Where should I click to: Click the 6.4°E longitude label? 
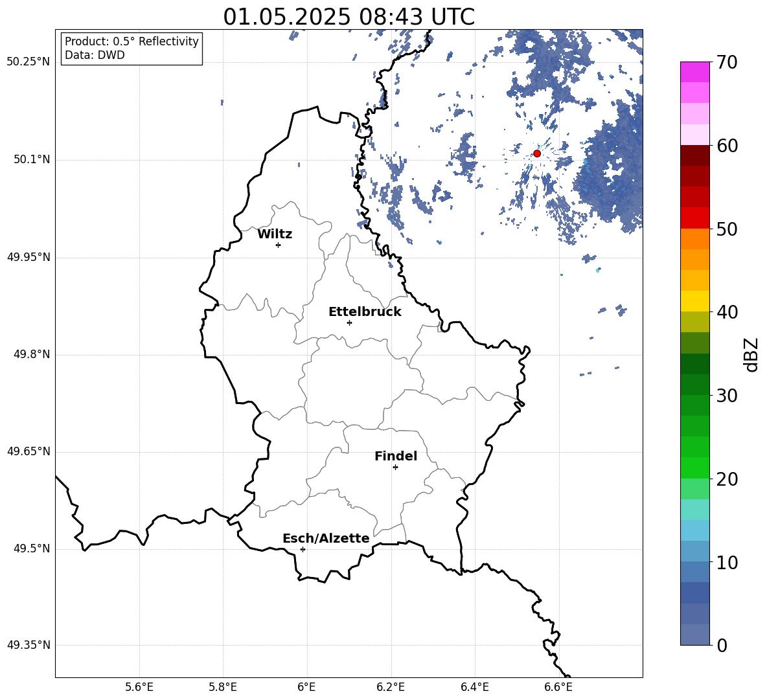tap(474, 687)
